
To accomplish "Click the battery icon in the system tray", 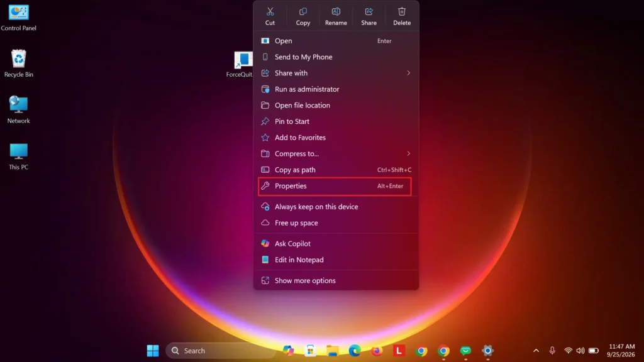I will (594, 351).
